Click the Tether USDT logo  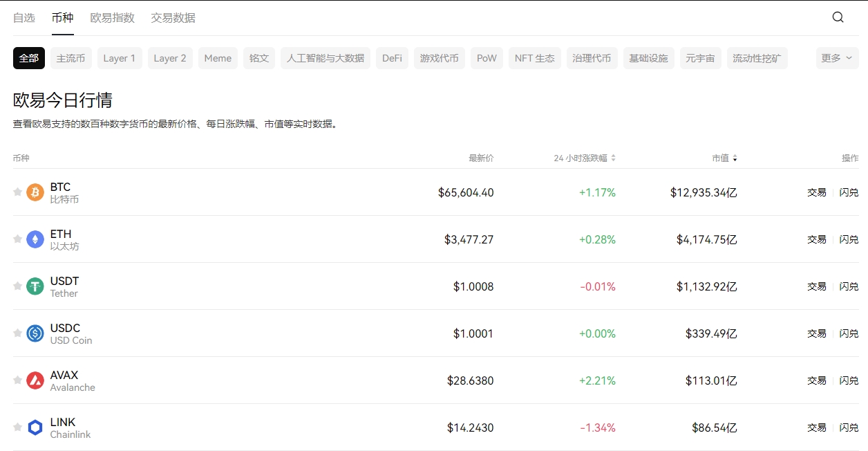(35, 286)
